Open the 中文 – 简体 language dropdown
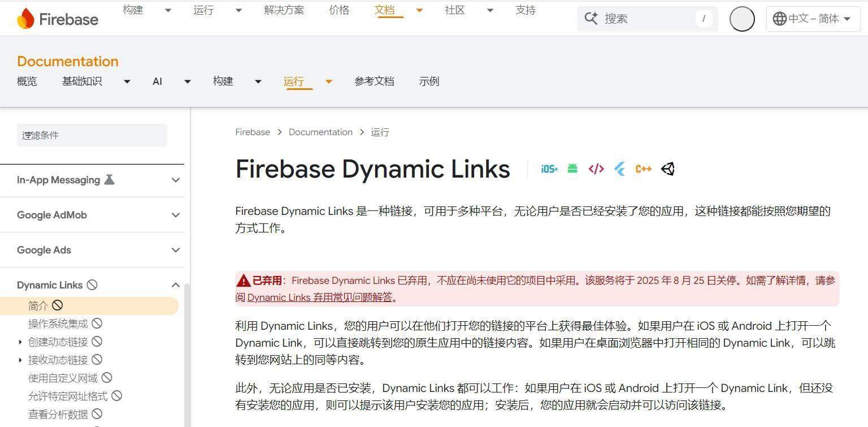 [x=813, y=18]
